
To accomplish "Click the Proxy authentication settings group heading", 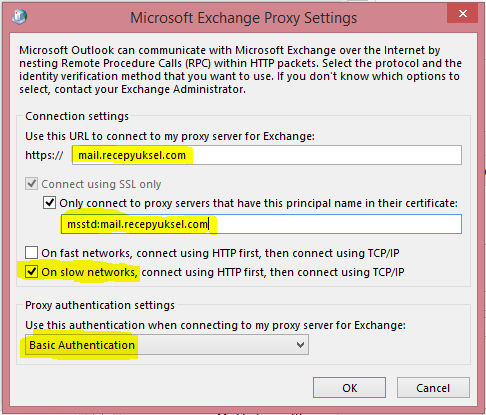I will [x=100, y=305].
